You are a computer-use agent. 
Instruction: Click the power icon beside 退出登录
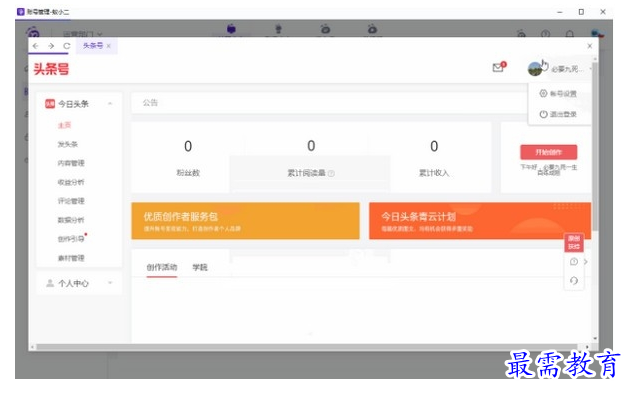point(543,114)
